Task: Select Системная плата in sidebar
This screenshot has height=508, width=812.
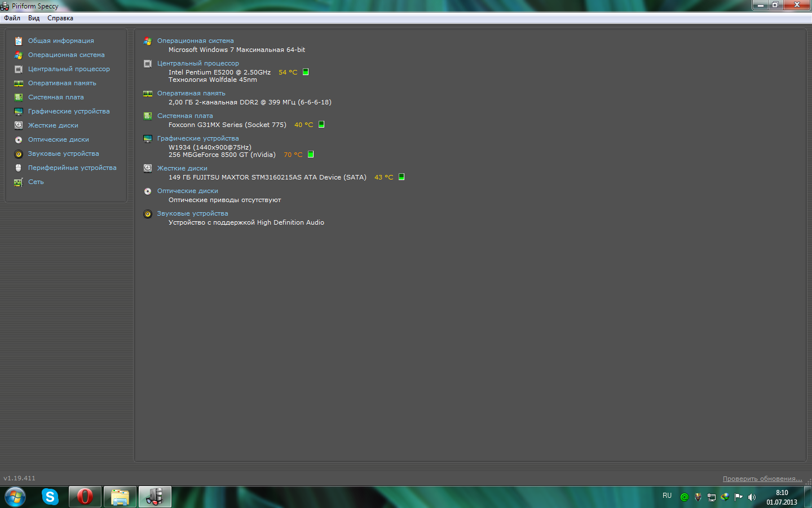Action: (x=56, y=97)
